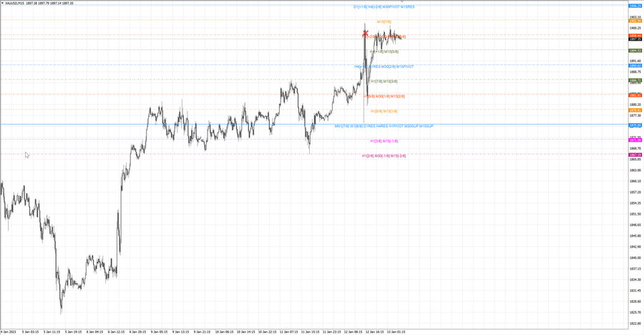Viewport: 644px width, 335px height.
Task: Click the 1840.00 price scale value
Action: coord(635,258)
